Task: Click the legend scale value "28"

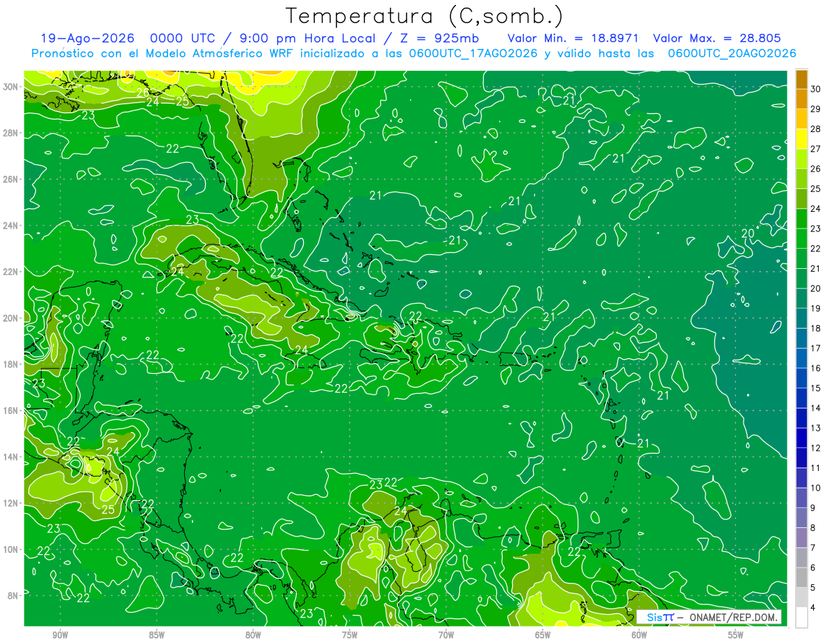Action: pos(815,129)
